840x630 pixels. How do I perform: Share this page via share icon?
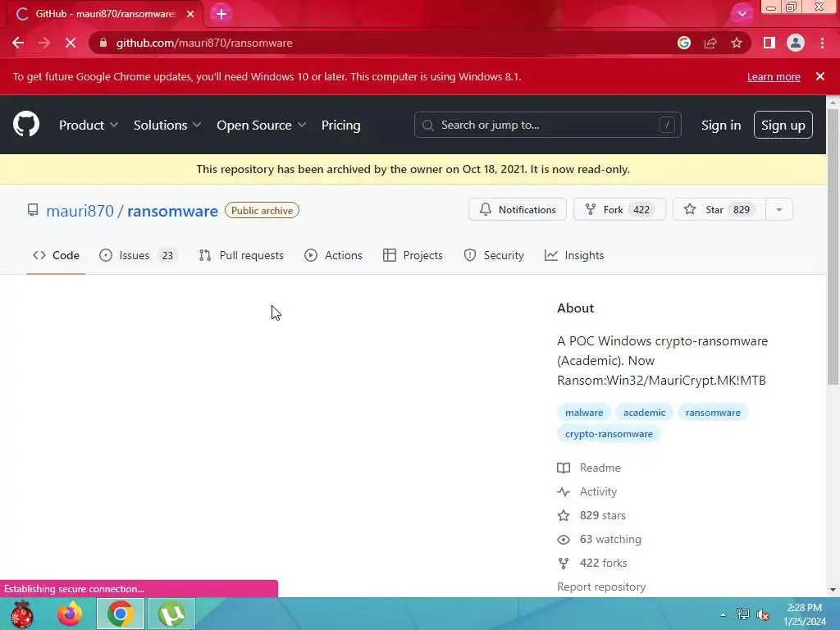tap(710, 43)
